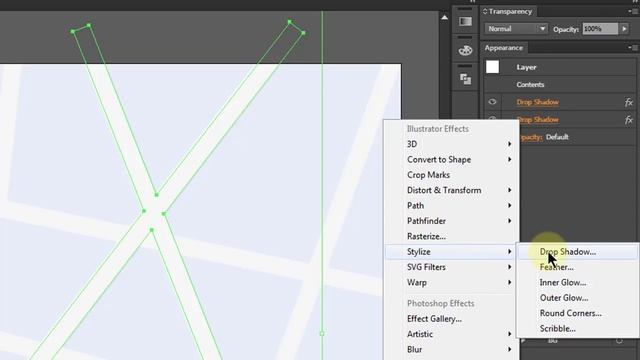Expand the Convert to Shape submenu
640x360 pixels.
tap(450, 160)
